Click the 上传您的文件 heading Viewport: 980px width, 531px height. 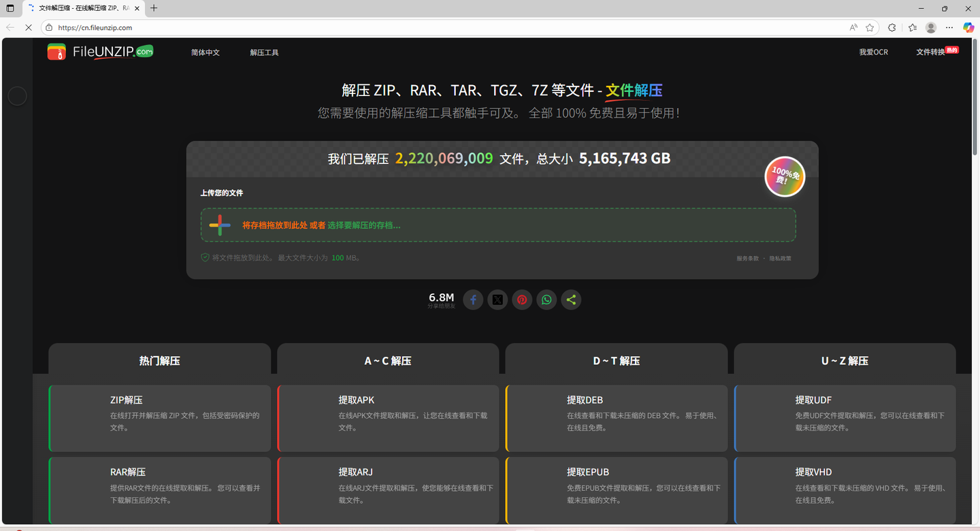coord(221,193)
